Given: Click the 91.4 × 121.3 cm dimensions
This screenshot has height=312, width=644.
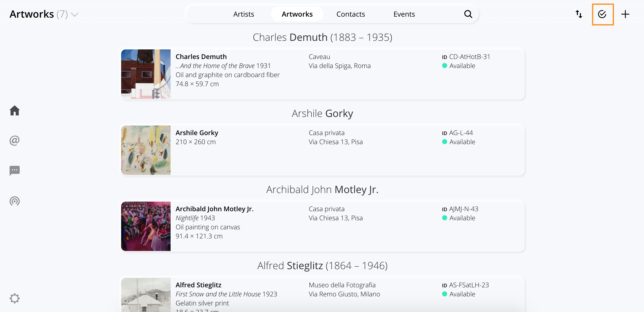Looking at the screenshot, I should point(199,236).
